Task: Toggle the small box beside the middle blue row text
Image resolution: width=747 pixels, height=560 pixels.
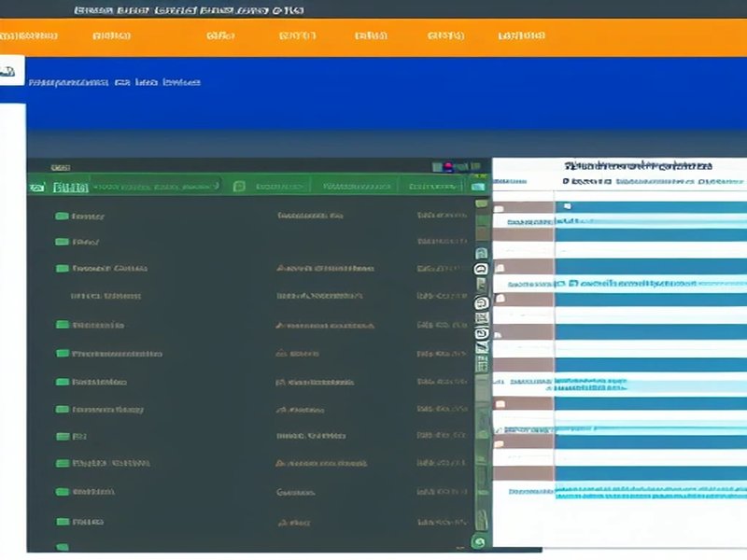Action: point(574,281)
